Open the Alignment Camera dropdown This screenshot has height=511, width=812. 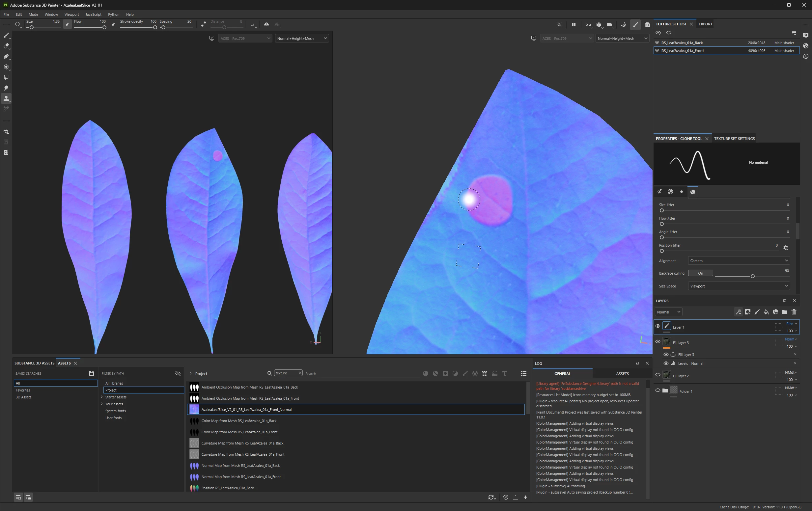click(739, 260)
